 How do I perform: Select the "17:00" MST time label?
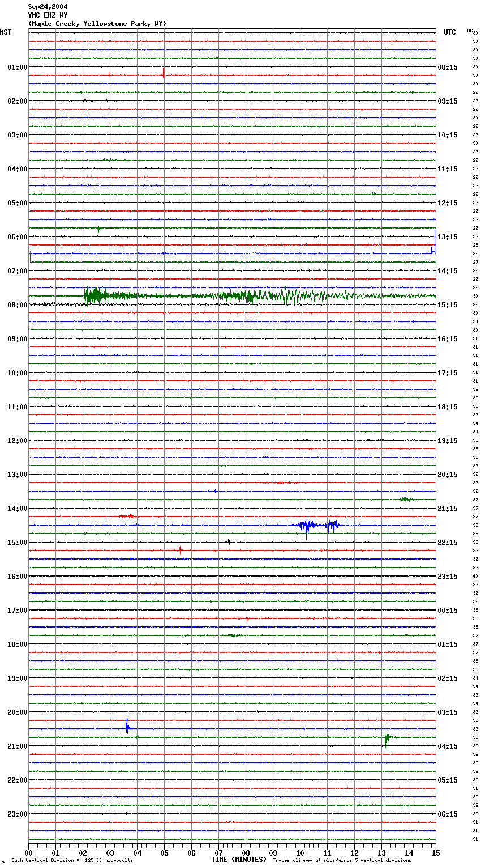[x=18, y=611]
